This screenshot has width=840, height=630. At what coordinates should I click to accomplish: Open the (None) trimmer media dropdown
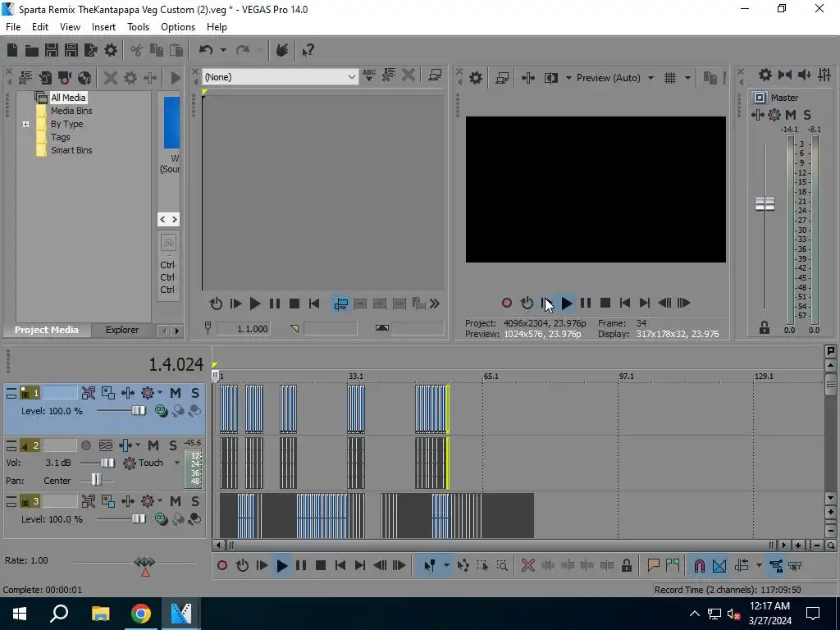point(351,77)
